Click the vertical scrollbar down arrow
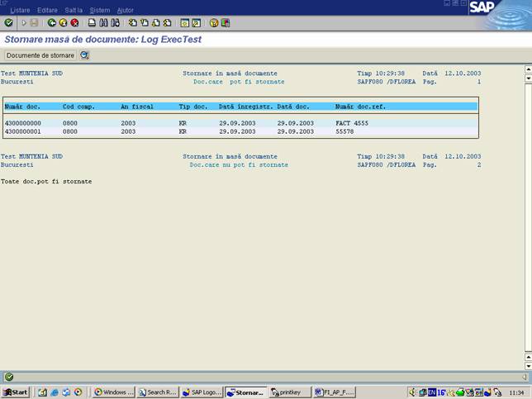The image size is (532, 399). pos(527,365)
